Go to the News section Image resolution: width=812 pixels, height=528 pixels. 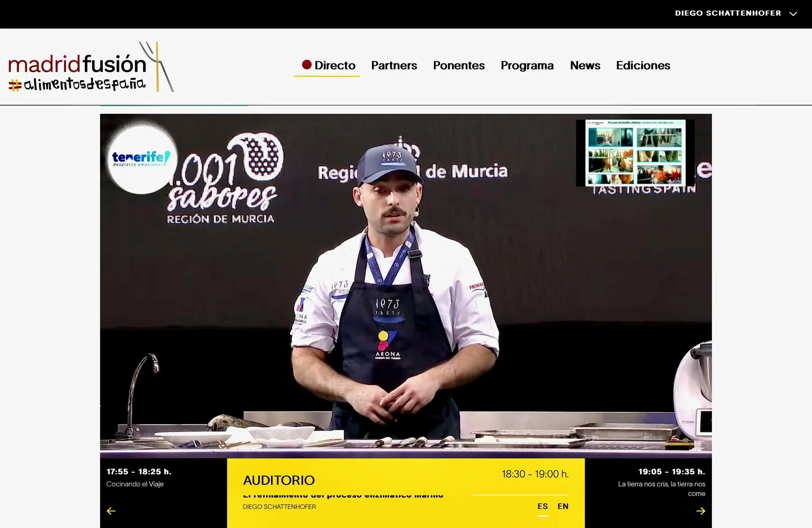pos(585,65)
